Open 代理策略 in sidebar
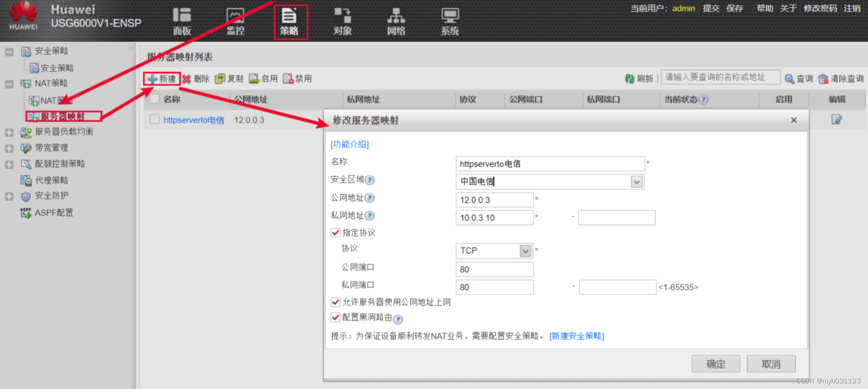Viewport: 868px width, 389px height. pos(52,180)
